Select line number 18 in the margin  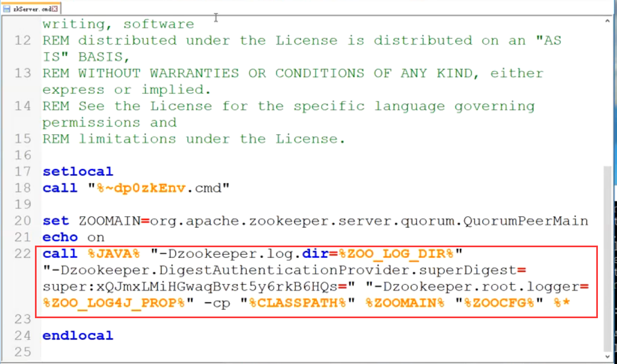pos(22,188)
